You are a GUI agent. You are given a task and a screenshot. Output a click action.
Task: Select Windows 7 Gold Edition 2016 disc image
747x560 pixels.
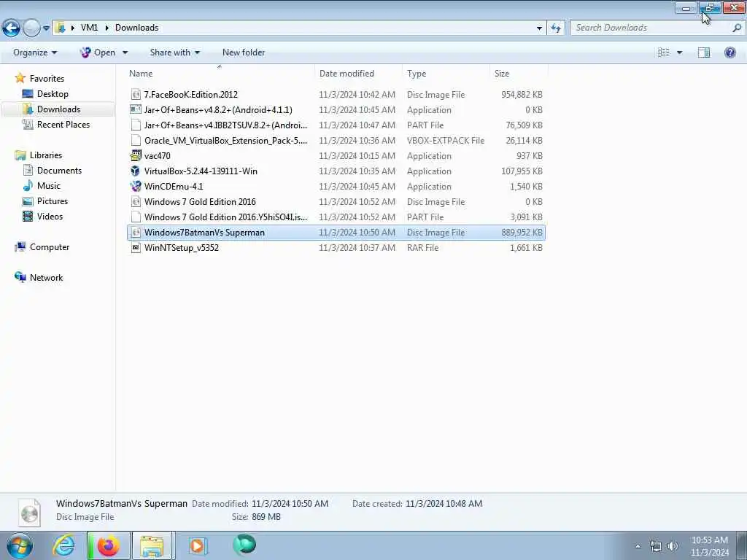coord(336,201)
